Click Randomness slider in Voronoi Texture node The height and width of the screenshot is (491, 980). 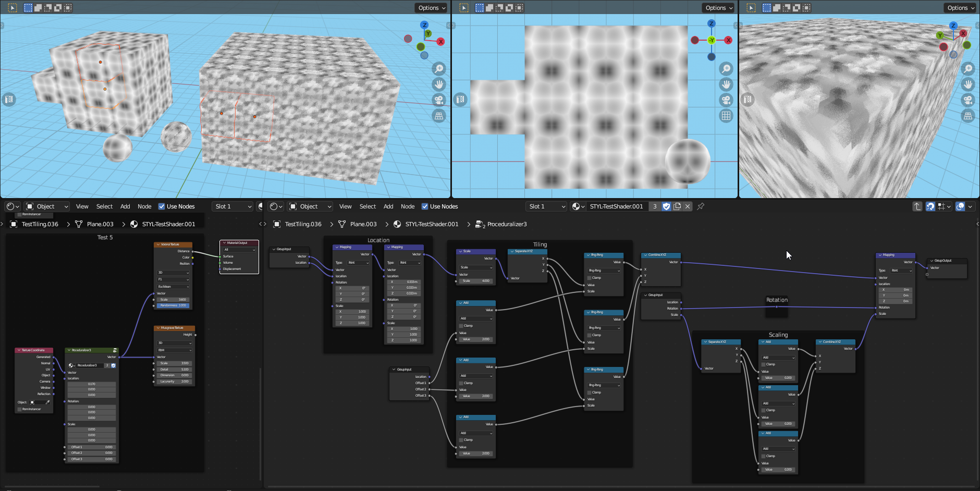tap(173, 305)
